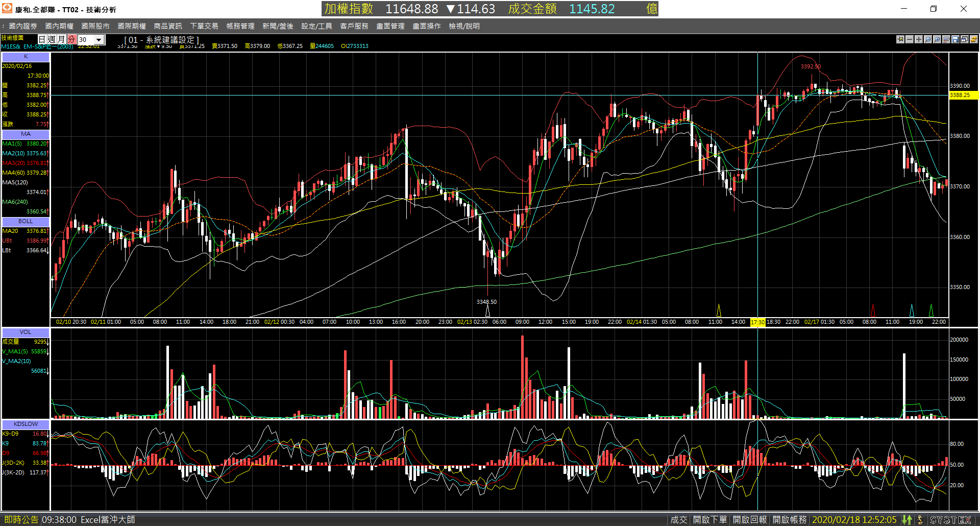Image resolution: width=980 pixels, height=526 pixels.
Task: Open the 商品資訊 menu
Action: 168,26
